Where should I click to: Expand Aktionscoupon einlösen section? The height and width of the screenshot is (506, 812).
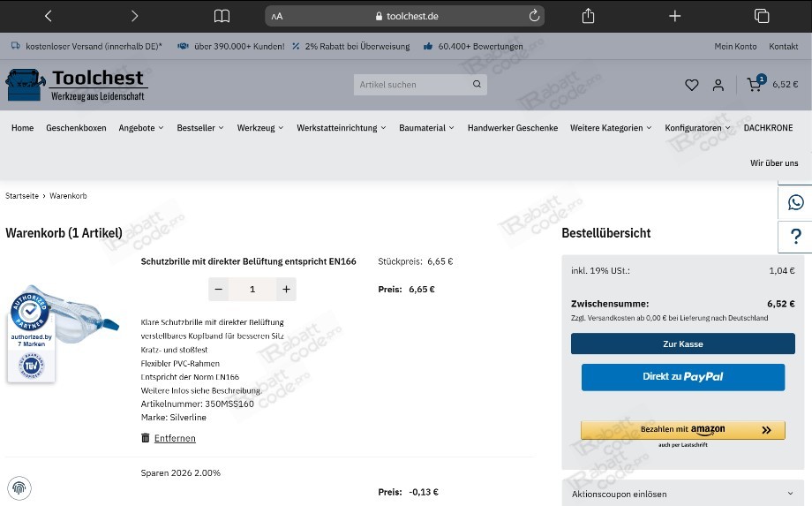coord(682,495)
